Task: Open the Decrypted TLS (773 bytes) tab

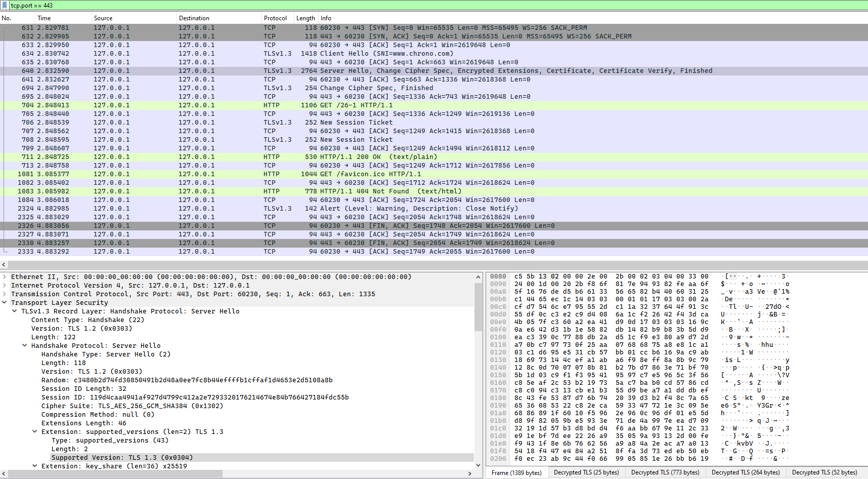Action: (665, 472)
